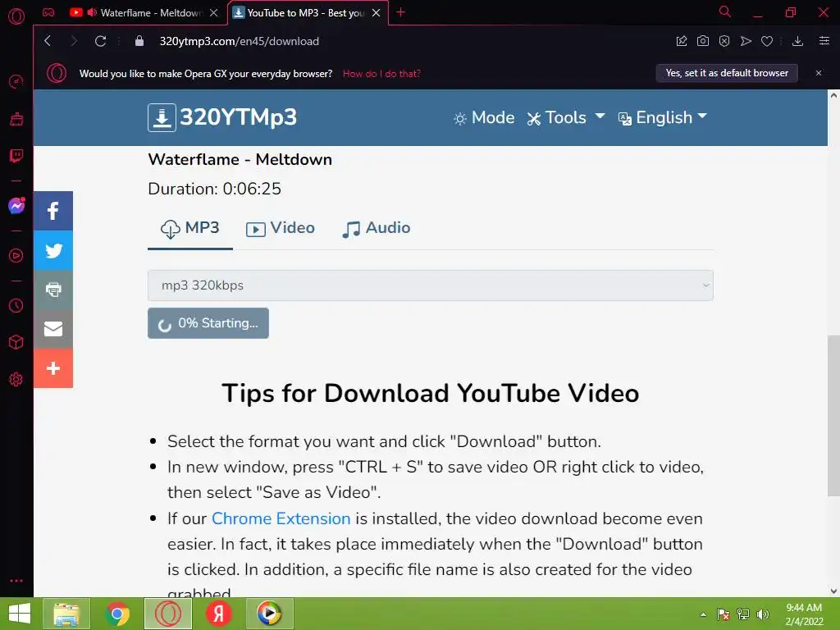This screenshot has width=840, height=630.
Task: Click the Action Center flag tray icon
Action: 724,614
